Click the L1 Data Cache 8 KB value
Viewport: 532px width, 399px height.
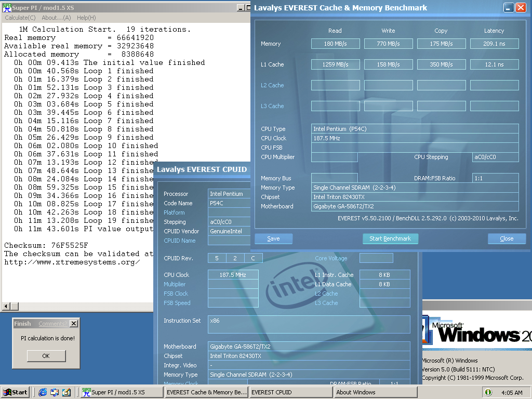[x=384, y=284]
